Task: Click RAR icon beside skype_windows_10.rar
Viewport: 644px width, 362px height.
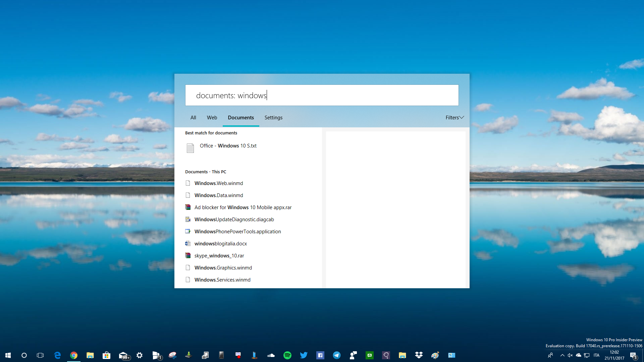Action: pyautogui.click(x=188, y=255)
